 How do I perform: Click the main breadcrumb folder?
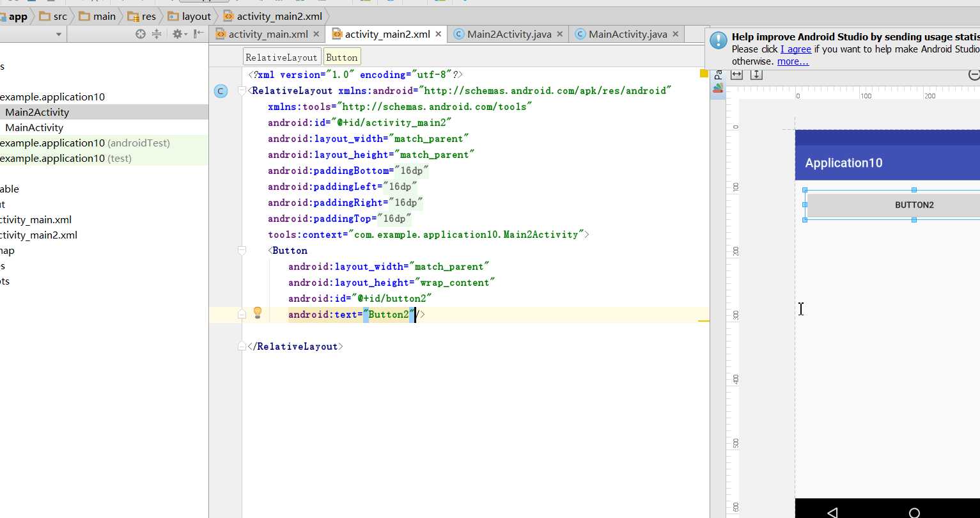[97, 16]
